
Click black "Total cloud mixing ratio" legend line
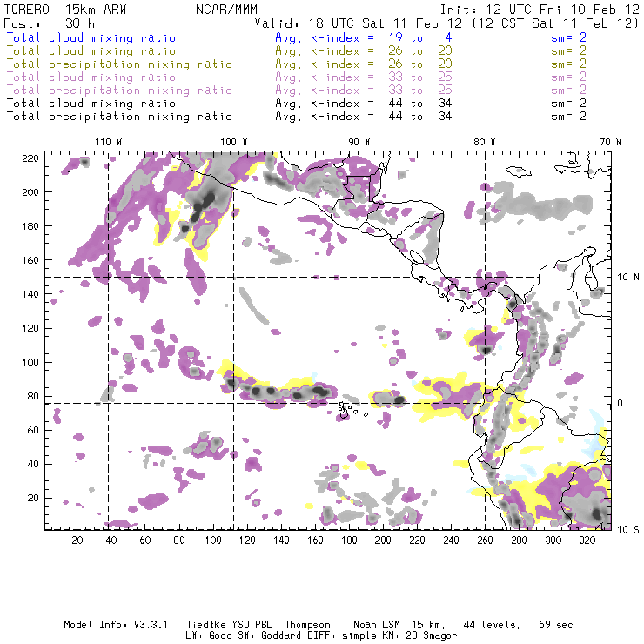[x=91, y=104]
